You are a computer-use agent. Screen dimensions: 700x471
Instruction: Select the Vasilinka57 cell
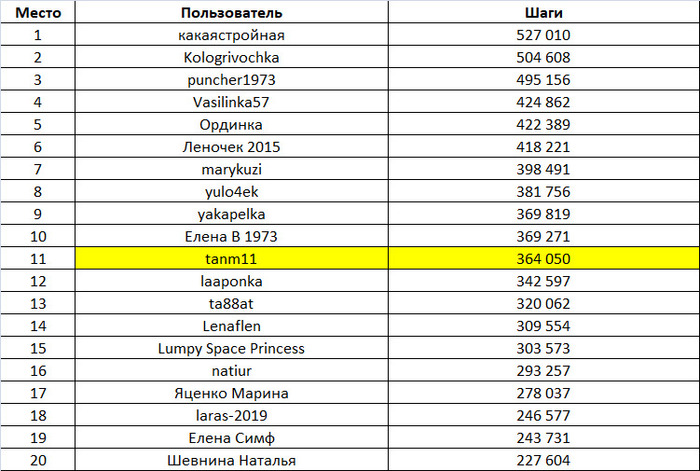[x=231, y=102]
